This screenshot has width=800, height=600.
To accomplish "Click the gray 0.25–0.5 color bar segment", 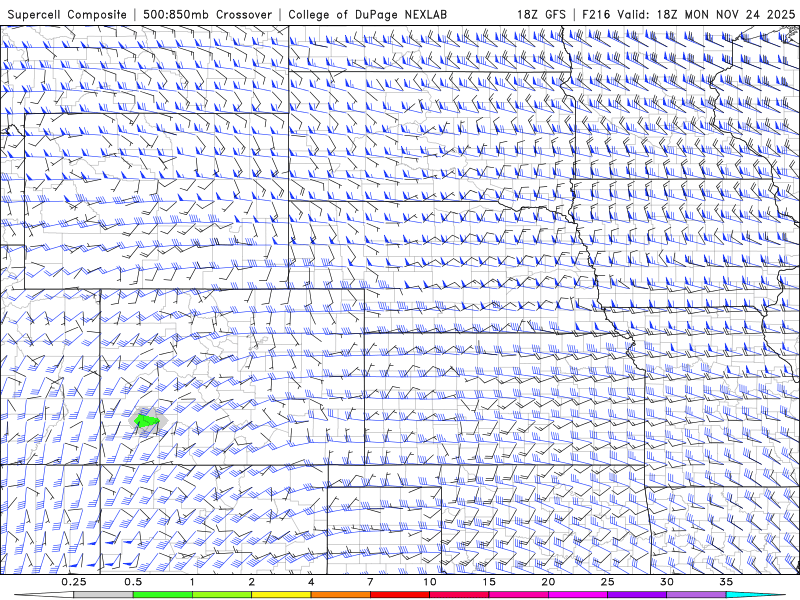I will [103, 595].
